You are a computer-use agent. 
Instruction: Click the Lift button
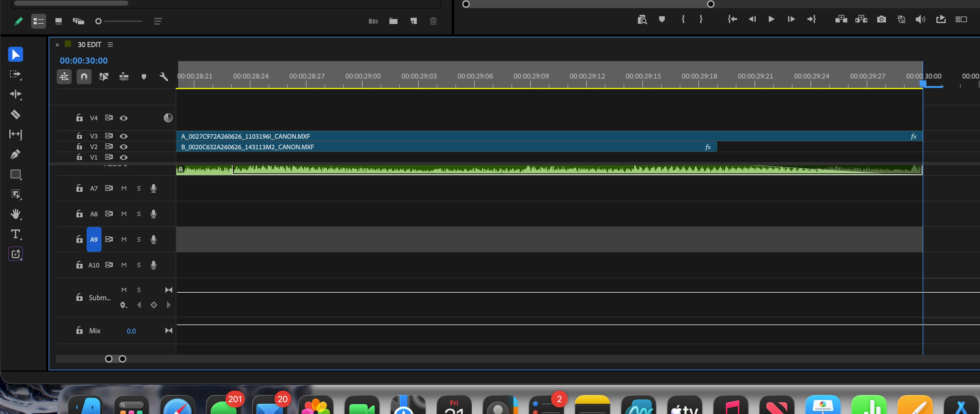coord(841,19)
